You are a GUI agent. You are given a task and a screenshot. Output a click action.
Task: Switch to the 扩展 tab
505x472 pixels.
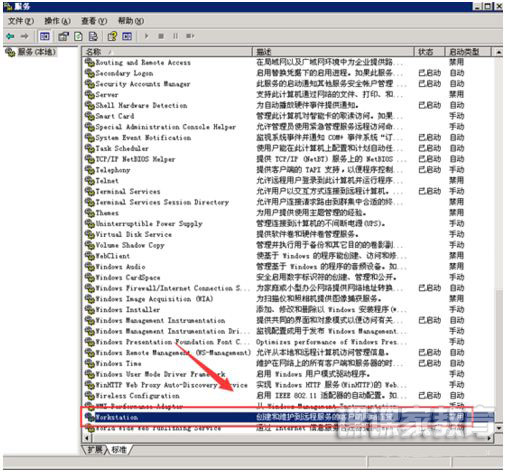[x=95, y=450]
